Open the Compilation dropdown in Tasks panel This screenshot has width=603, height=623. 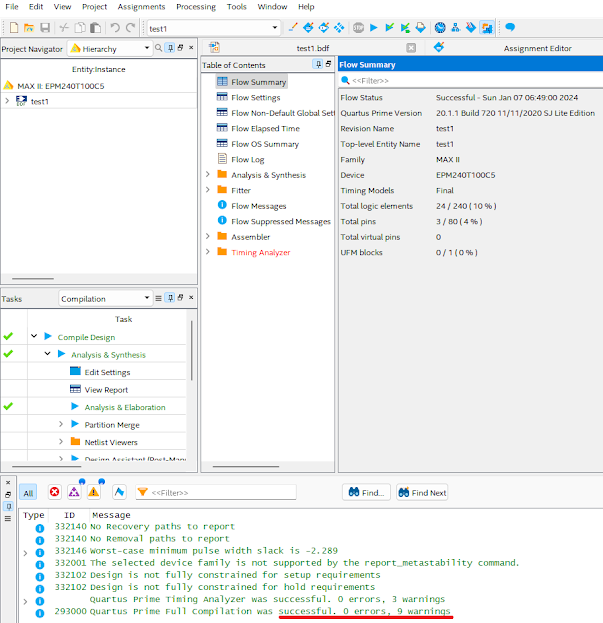105,298
